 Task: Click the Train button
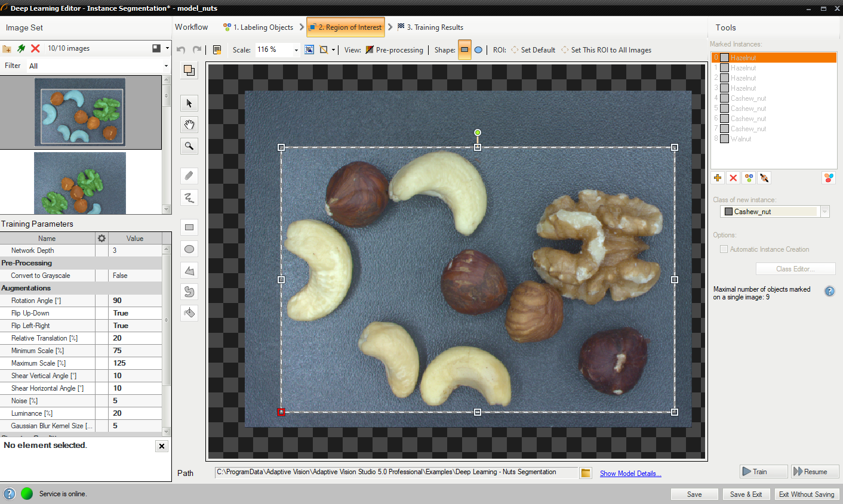click(763, 472)
